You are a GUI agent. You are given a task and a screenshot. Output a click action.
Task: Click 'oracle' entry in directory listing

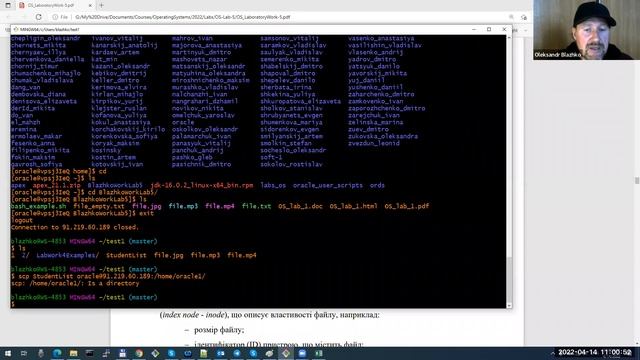click(x=183, y=122)
